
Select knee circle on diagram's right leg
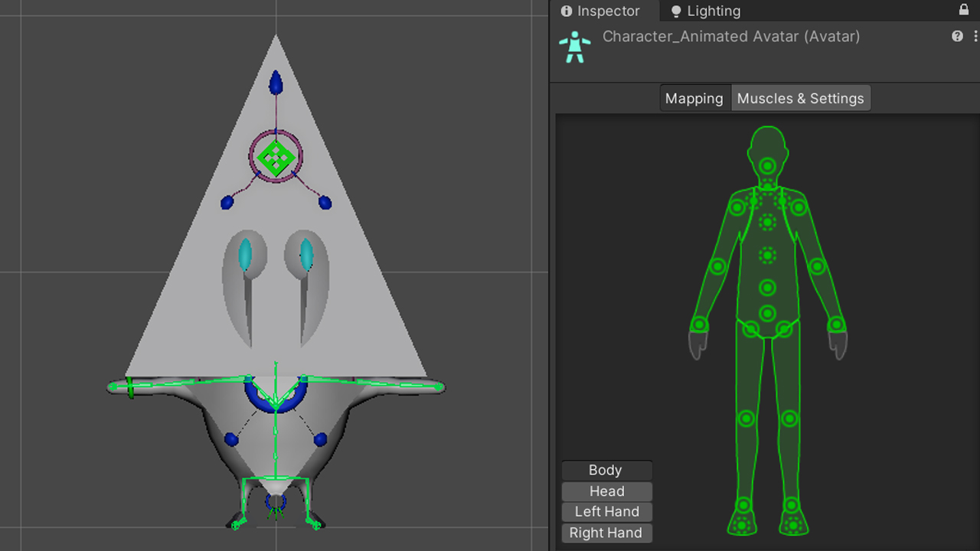pyautogui.click(x=789, y=419)
